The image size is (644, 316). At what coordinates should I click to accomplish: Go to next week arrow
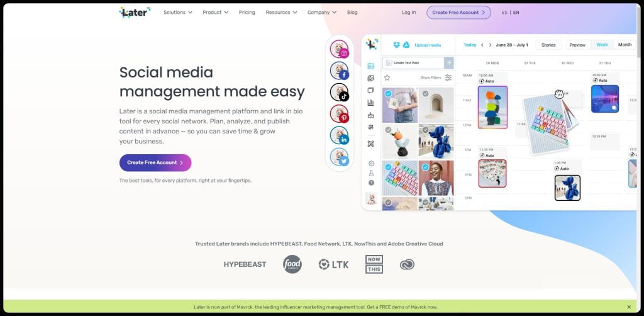click(490, 45)
